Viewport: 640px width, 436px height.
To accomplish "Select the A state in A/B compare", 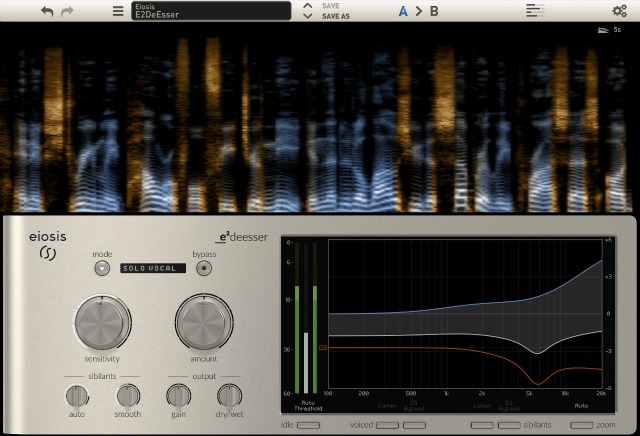I will (x=403, y=11).
